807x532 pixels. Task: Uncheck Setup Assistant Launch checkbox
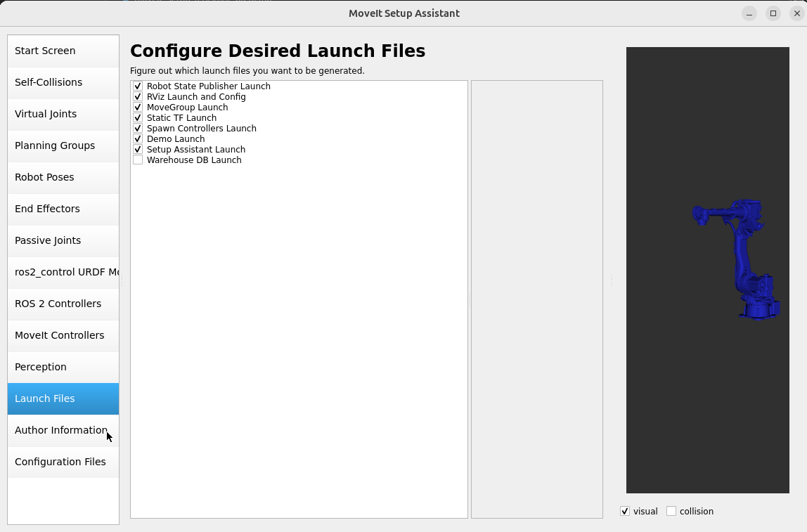[x=137, y=149]
